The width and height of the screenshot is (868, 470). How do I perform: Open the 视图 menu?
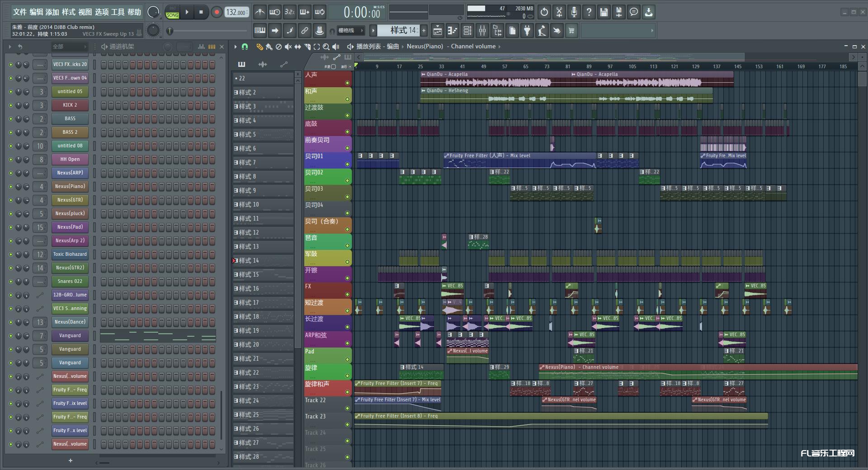pyautogui.click(x=85, y=12)
